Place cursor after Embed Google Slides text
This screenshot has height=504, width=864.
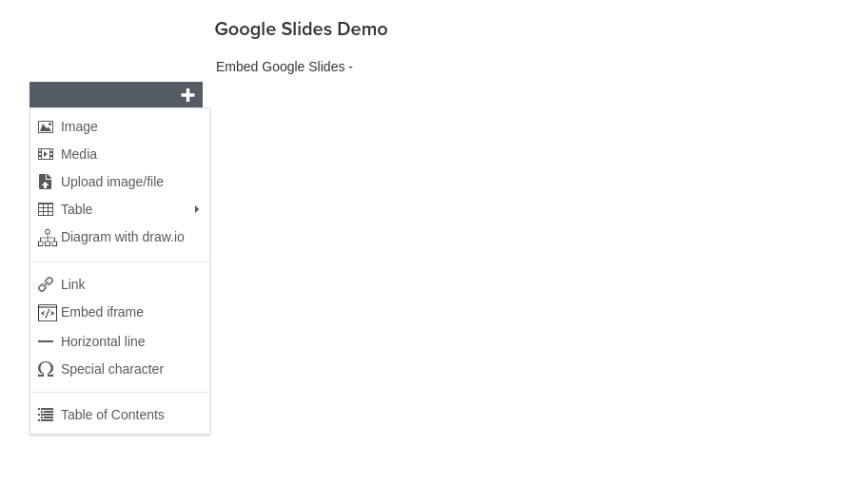click(354, 68)
